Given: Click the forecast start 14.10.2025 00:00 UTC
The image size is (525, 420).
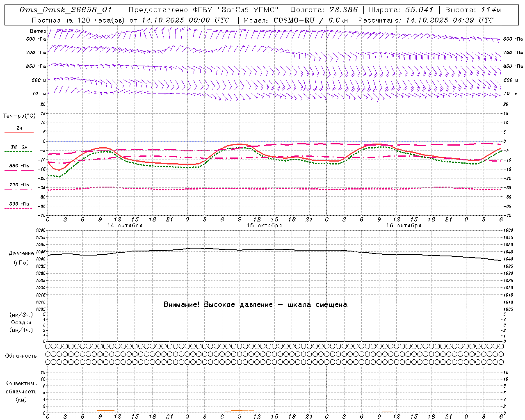Looking at the screenshot, I should coord(185,20).
